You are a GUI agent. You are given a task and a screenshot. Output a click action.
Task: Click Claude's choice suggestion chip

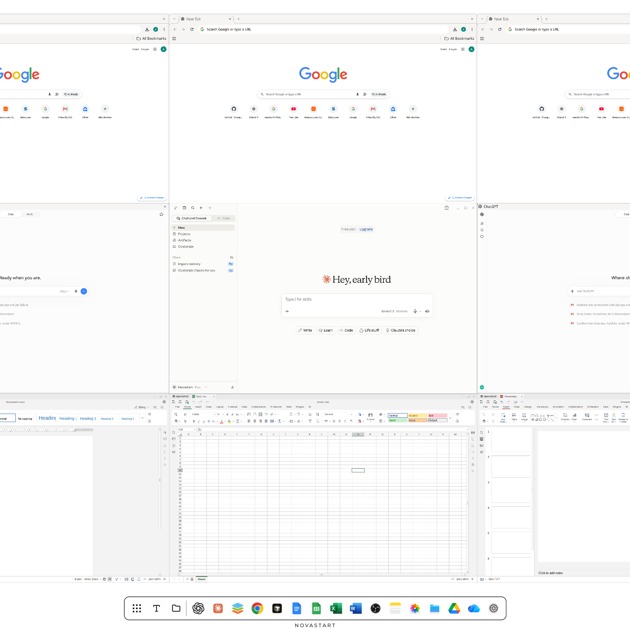pos(400,330)
